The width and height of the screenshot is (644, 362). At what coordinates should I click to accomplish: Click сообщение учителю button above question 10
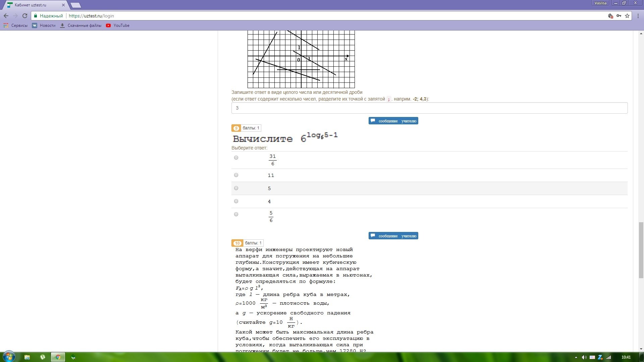(x=393, y=236)
